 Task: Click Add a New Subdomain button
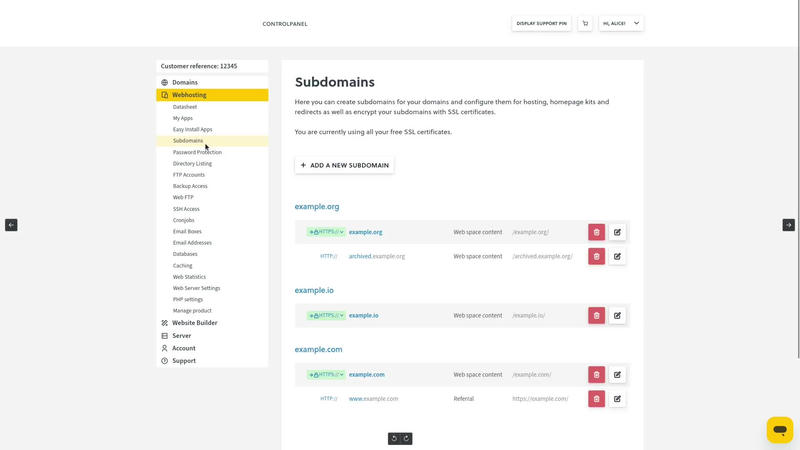[344, 165]
